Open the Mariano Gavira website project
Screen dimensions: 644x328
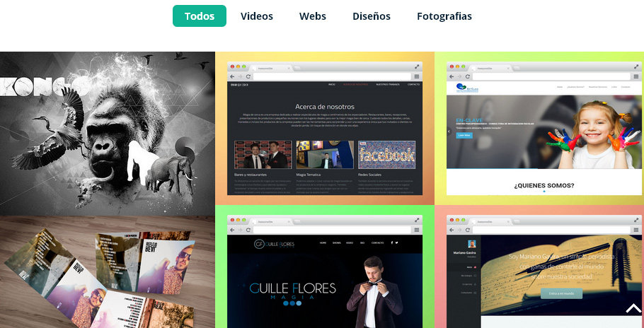coord(539,266)
